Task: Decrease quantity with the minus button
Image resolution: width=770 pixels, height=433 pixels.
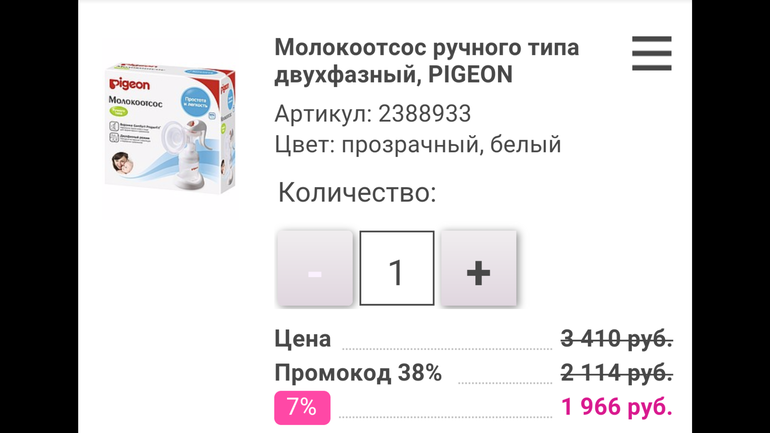Action: click(315, 269)
